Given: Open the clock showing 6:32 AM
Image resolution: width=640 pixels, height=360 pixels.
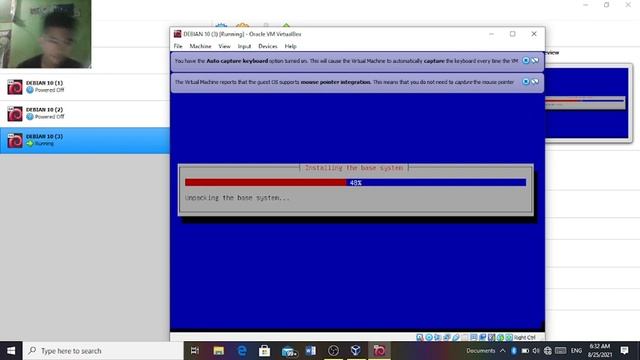Looking at the screenshot, I should click(x=599, y=351).
